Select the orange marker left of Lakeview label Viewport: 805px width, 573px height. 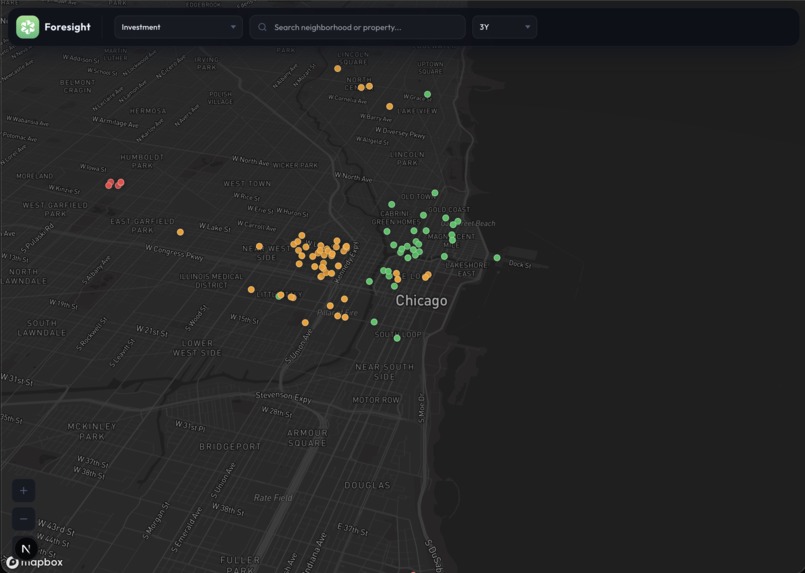click(390, 106)
